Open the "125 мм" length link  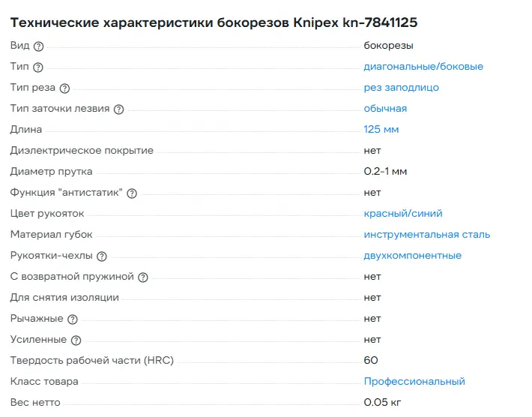click(x=381, y=130)
